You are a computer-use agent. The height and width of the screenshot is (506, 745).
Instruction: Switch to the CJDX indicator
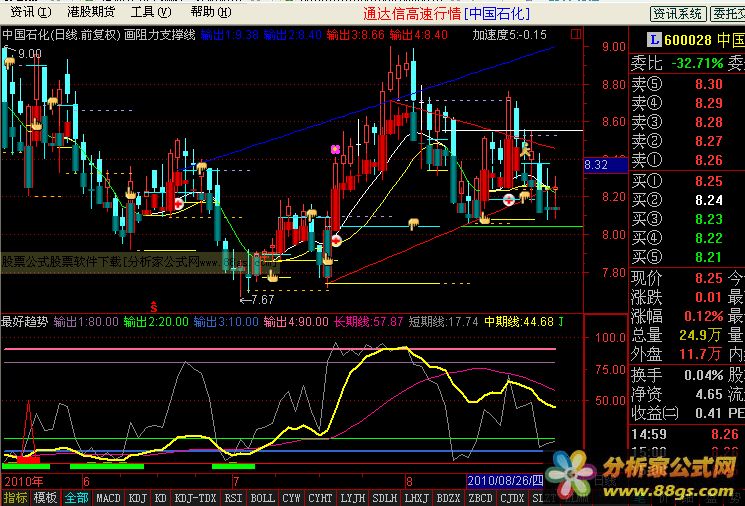tap(512, 498)
